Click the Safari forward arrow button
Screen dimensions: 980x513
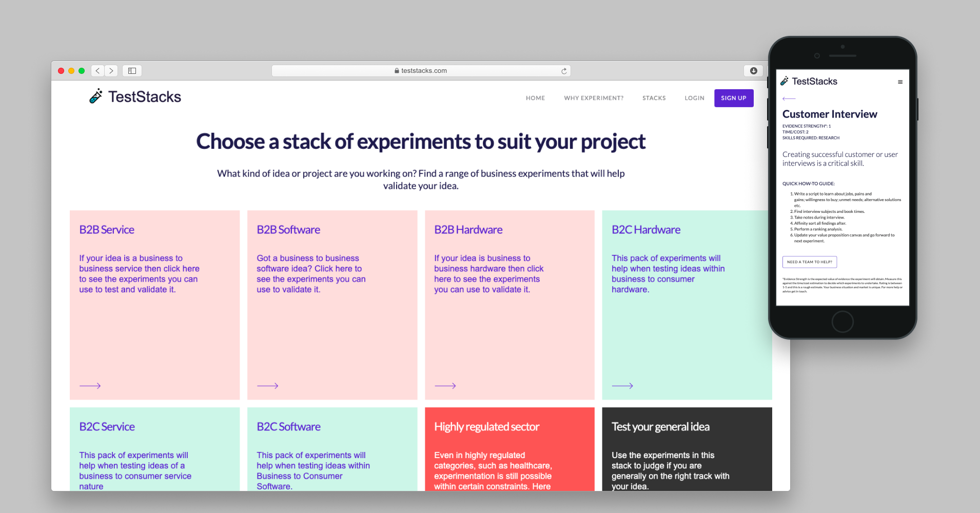111,71
